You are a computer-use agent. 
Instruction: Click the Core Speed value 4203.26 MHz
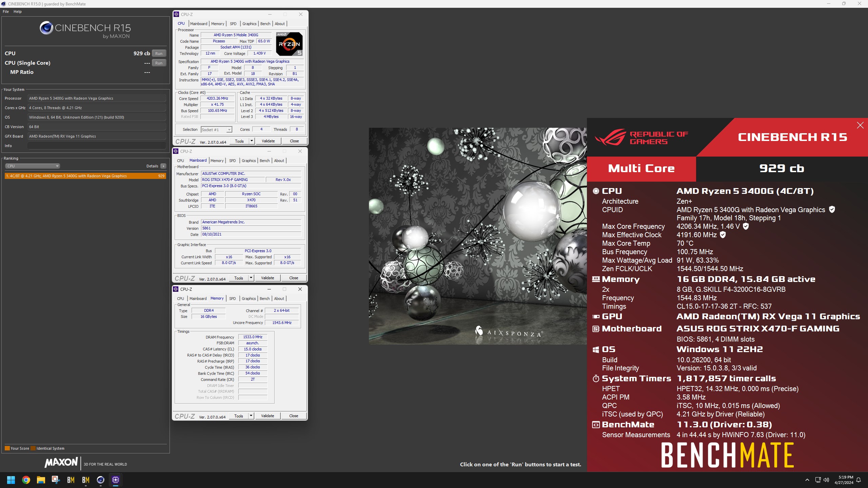(x=217, y=98)
